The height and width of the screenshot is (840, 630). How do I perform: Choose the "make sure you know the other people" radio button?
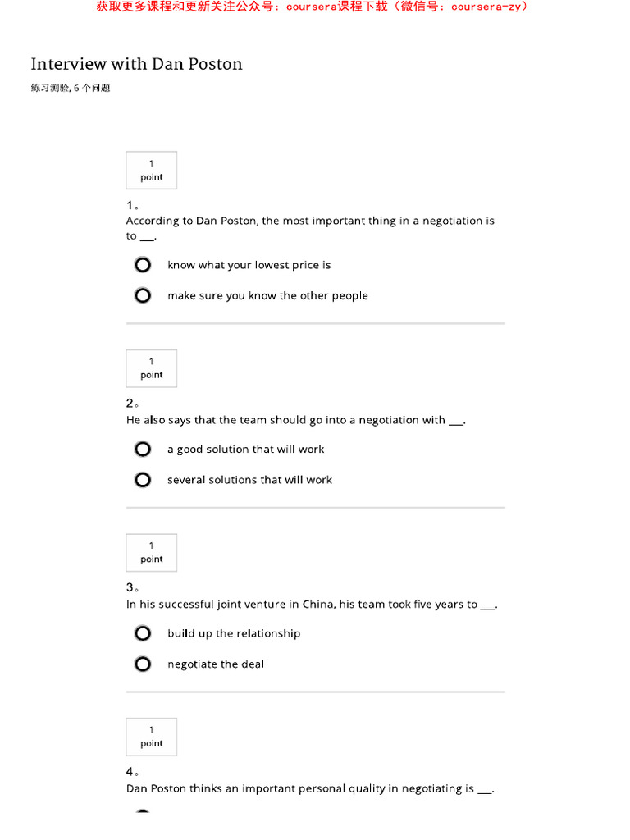143,295
